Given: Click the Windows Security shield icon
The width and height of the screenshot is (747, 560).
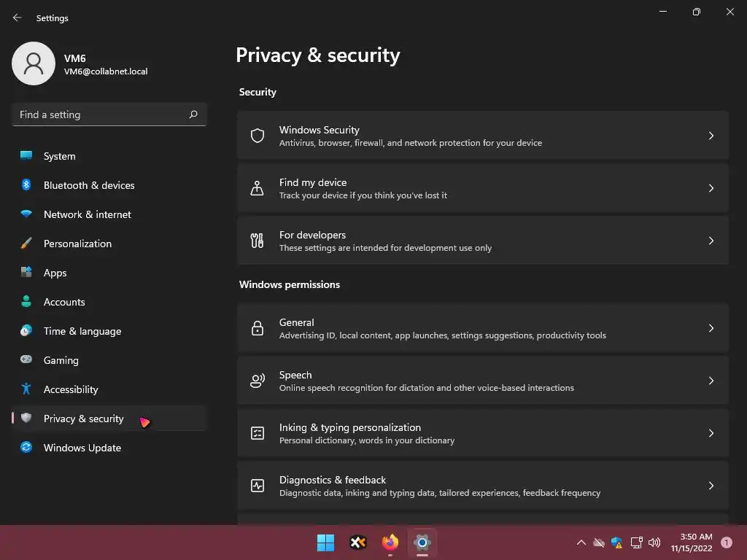Looking at the screenshot, I should (257, 136).
